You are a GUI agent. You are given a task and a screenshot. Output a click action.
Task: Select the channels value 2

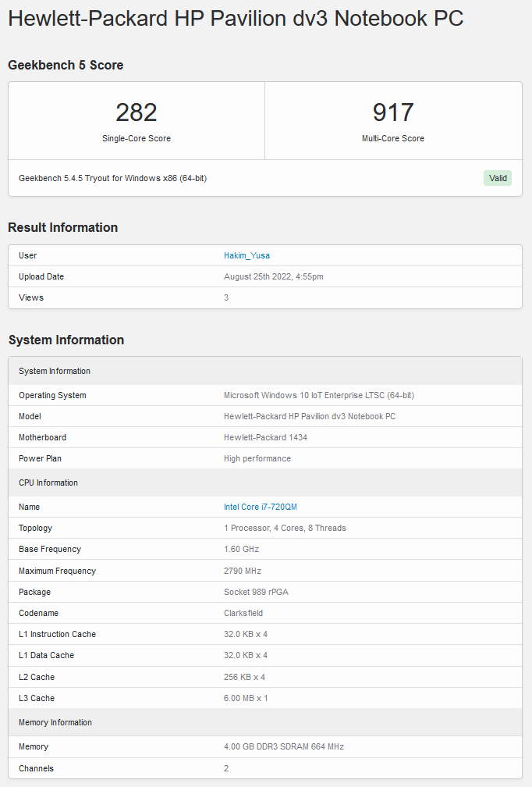226,768
